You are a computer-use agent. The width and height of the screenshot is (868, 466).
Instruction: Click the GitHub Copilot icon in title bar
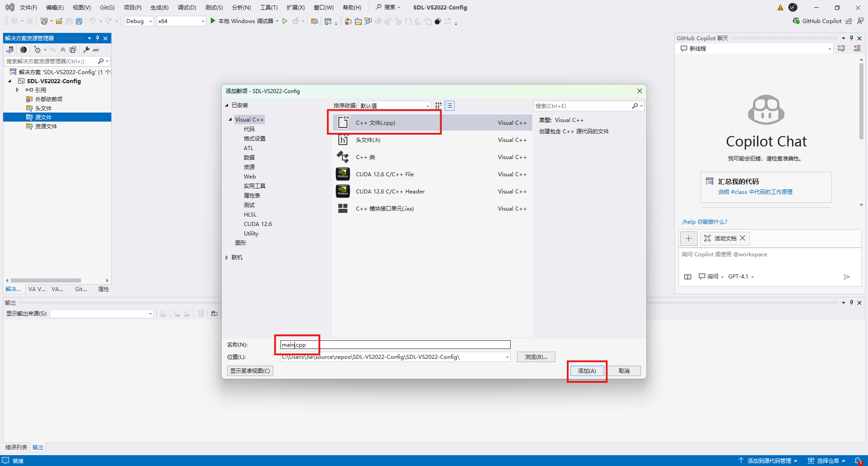(x=796, y=21)
